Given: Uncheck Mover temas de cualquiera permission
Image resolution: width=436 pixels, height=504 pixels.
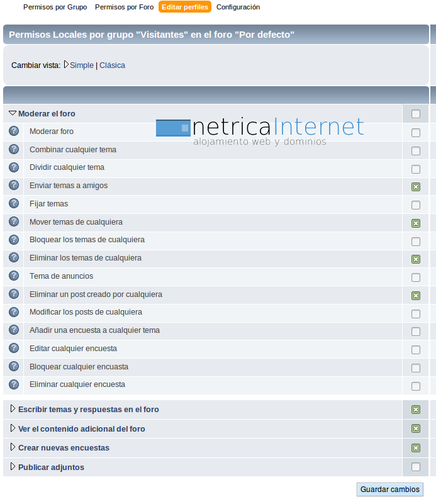Looking at the screenshot, I should (415, 223).
